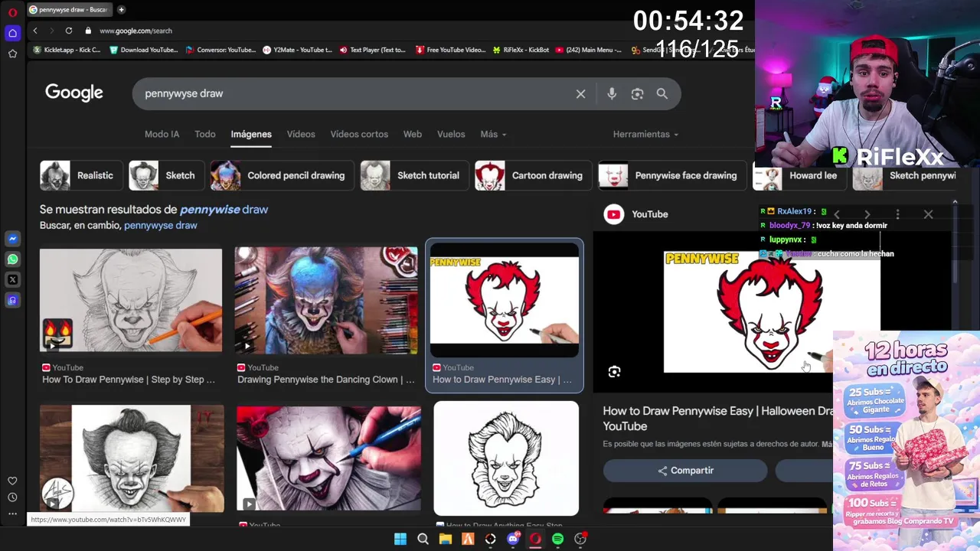
Task: Reload the Google search page
Action: pos(69,31)
